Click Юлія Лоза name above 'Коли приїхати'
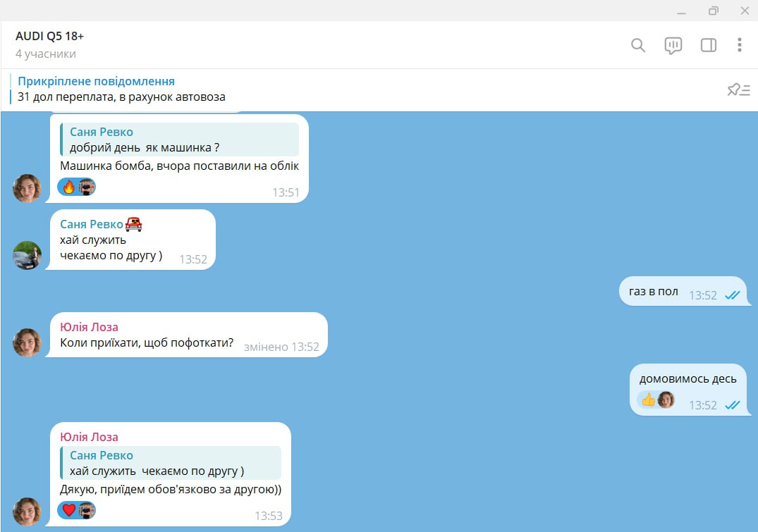 (89, 327)
